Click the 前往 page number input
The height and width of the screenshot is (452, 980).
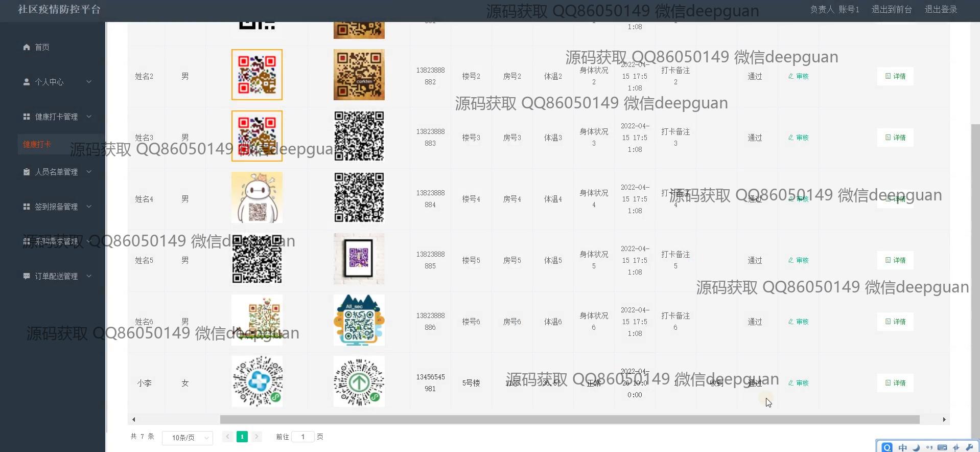pos(303,437)
